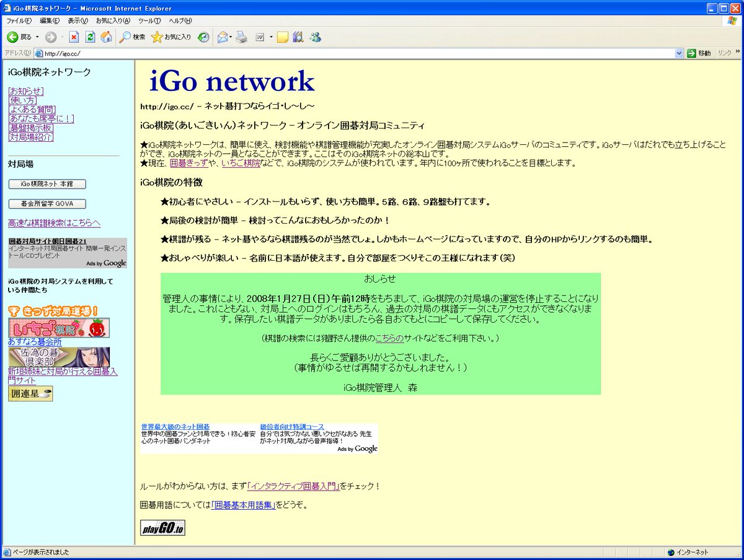Click the Ads by Google label in sidebar ad
The image size is (744, 560).
pyautogui.click(x=107, y=263)
